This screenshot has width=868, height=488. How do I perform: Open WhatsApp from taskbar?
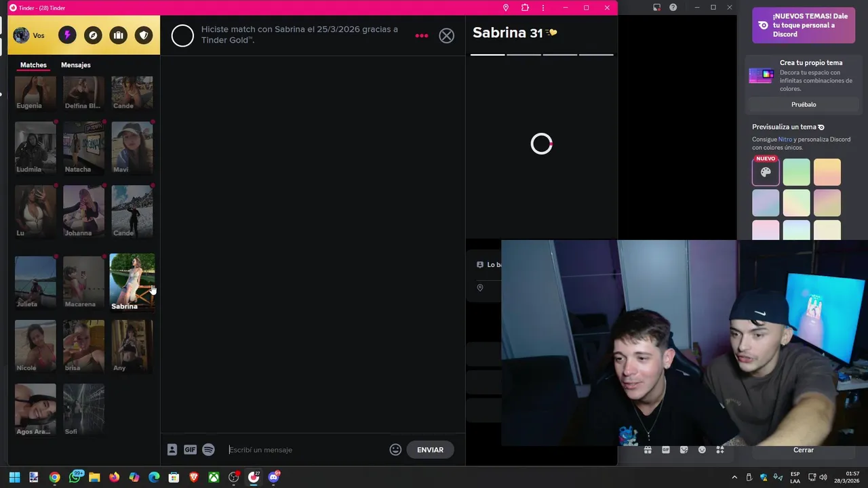75,477
